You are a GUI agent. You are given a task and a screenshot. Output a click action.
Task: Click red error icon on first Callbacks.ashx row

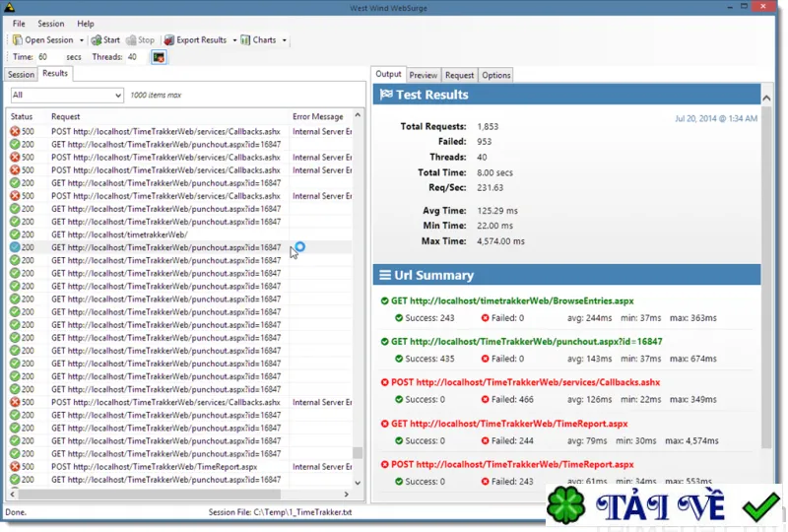coord(15,131)
